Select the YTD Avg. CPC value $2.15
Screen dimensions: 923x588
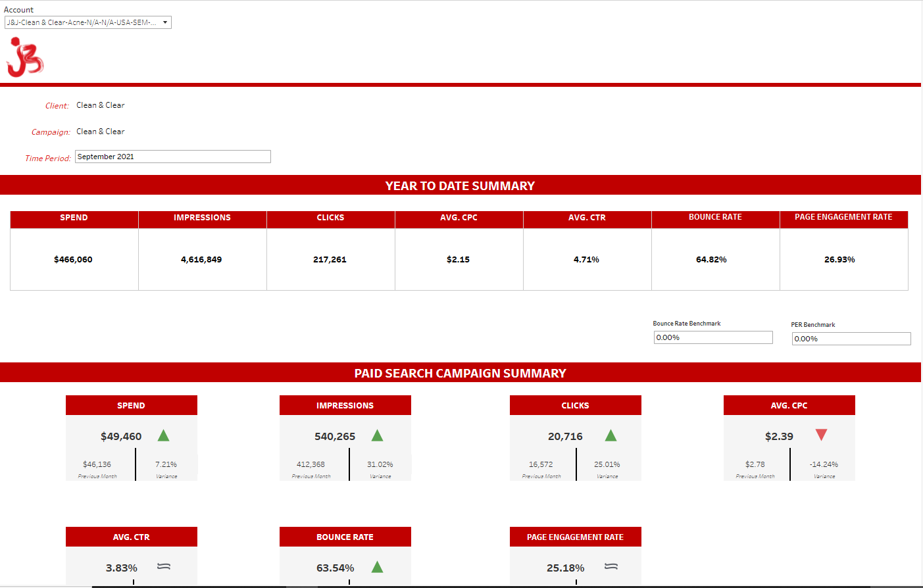pos(459,260)
